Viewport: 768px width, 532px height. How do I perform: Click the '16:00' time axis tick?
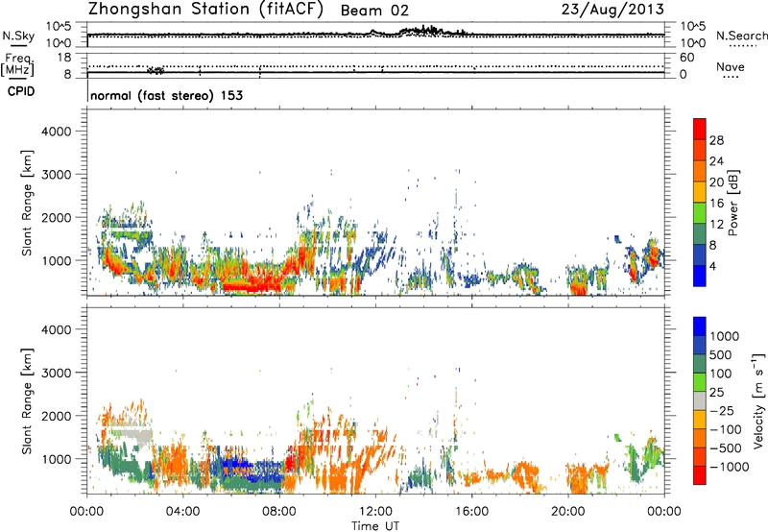point(471,512)
